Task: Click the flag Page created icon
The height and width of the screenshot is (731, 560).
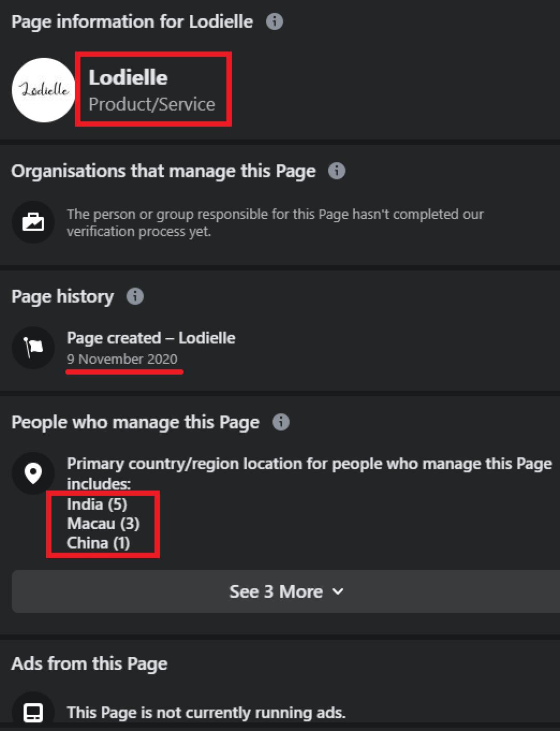Action: [x=33, y=348]
